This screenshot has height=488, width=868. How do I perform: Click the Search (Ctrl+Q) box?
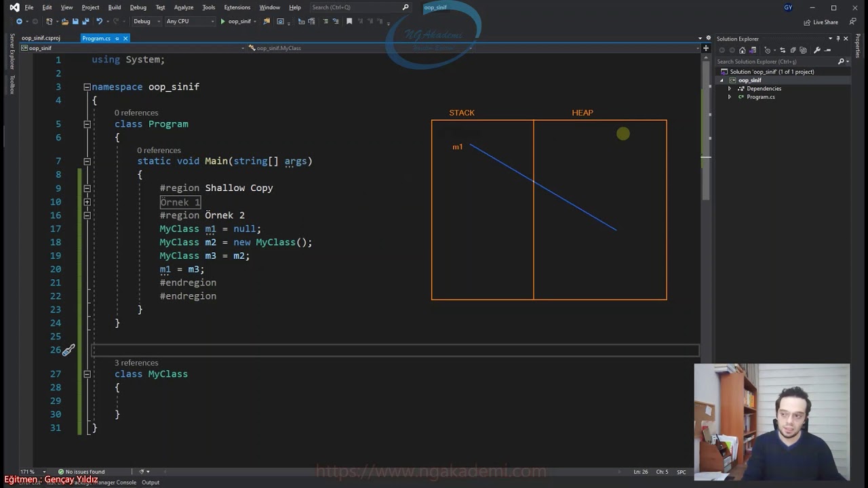tap(360, 7)
